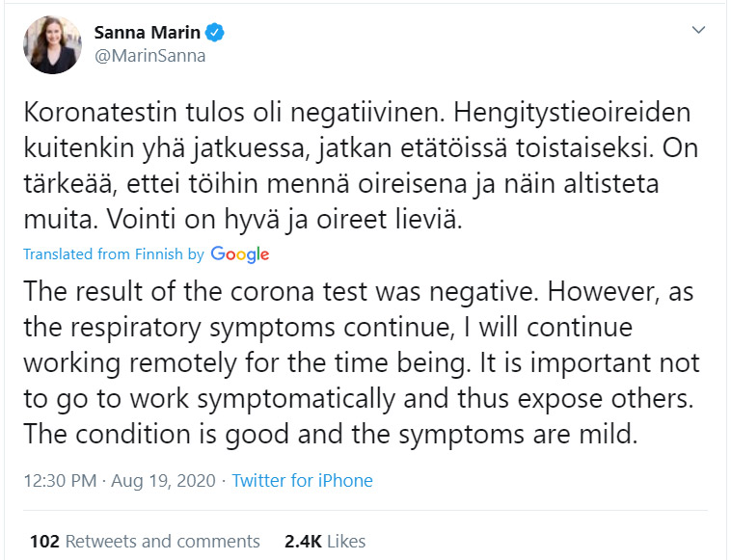Open the @MarinSanna handle link

149,56
